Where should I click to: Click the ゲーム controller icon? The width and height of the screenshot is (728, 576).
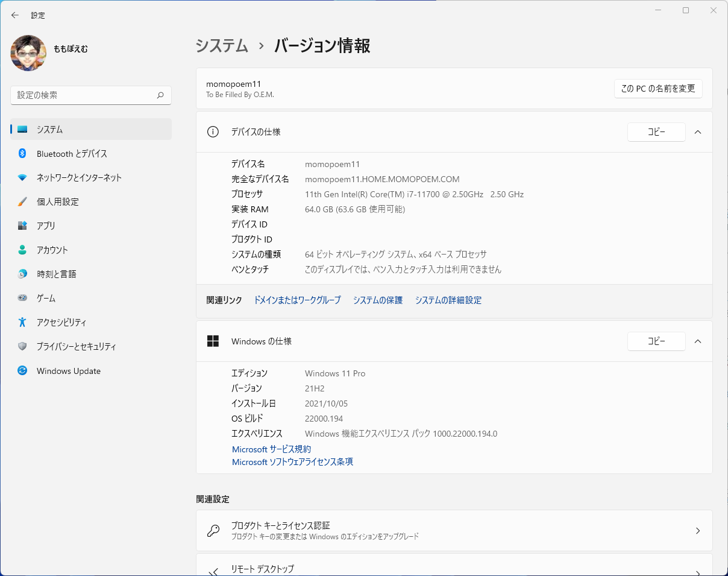(x=22, y=298)
